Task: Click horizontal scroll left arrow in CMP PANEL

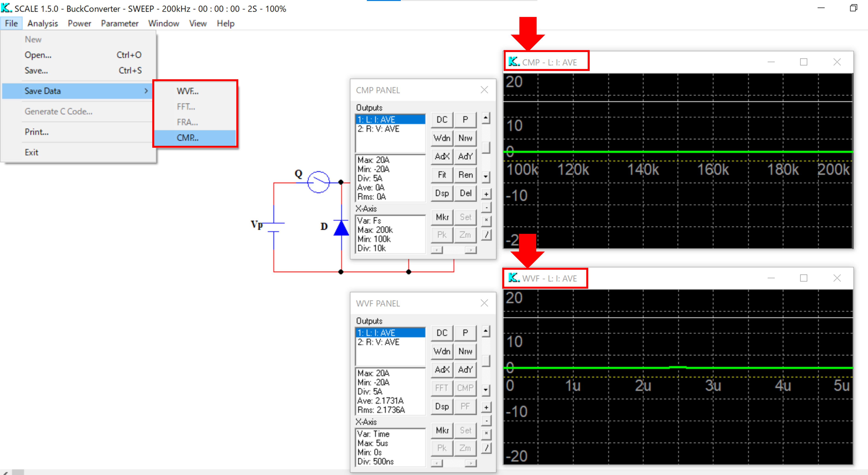Action: [437, 250]
